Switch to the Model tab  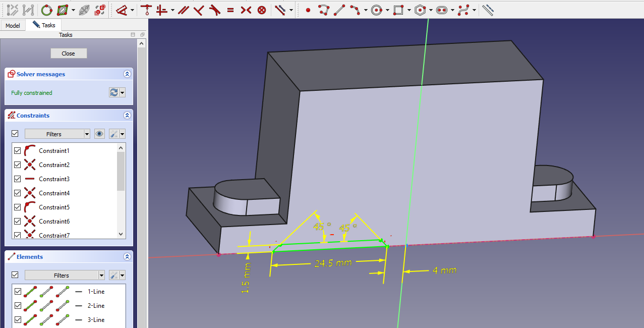[x=13, y=26]
